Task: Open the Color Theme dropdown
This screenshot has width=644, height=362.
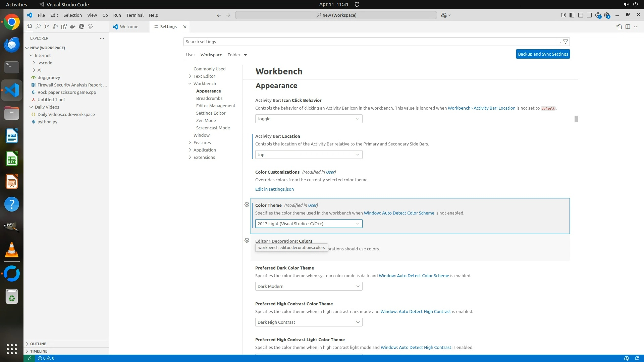Action: point(309,224)
